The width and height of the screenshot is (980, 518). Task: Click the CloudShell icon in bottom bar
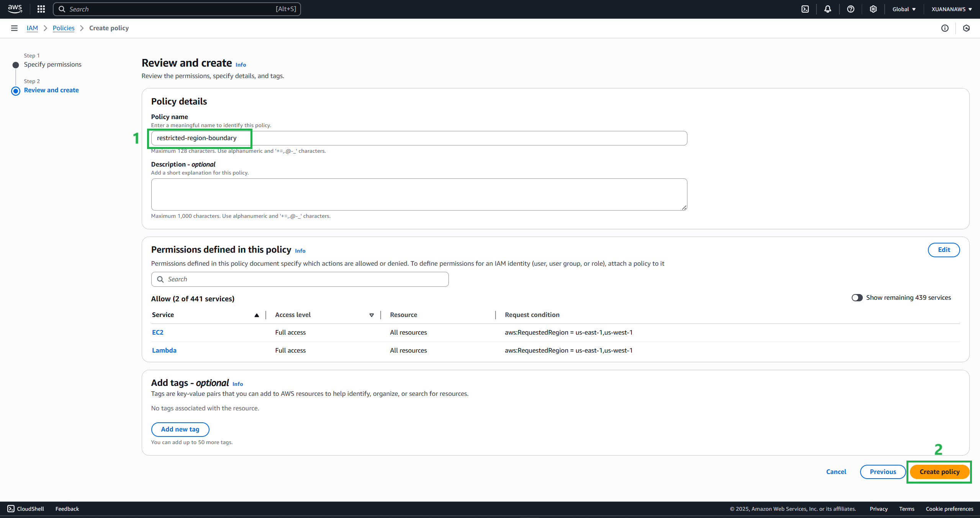pyautogui.click(x=11, y=508)
